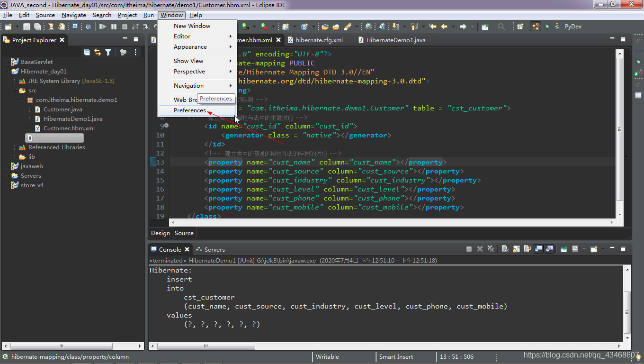Switch to the Design tab of the editor
The width and height of the screenshot is (644, 364).
click(x=161, y=233)
